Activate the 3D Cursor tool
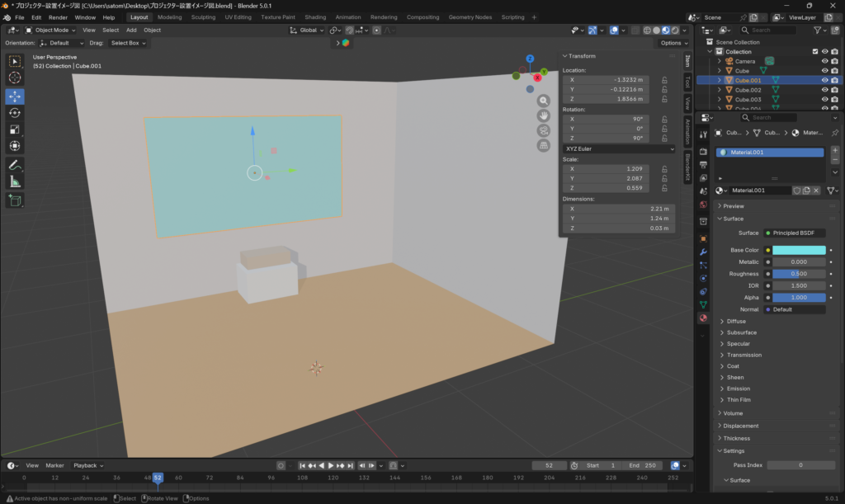 coord(15,78)
